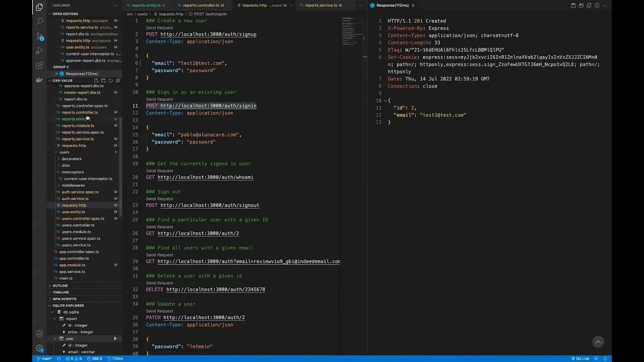Open Explorer panel More Actions ellipsis
The image size is (644, 362).
point(115,6)
